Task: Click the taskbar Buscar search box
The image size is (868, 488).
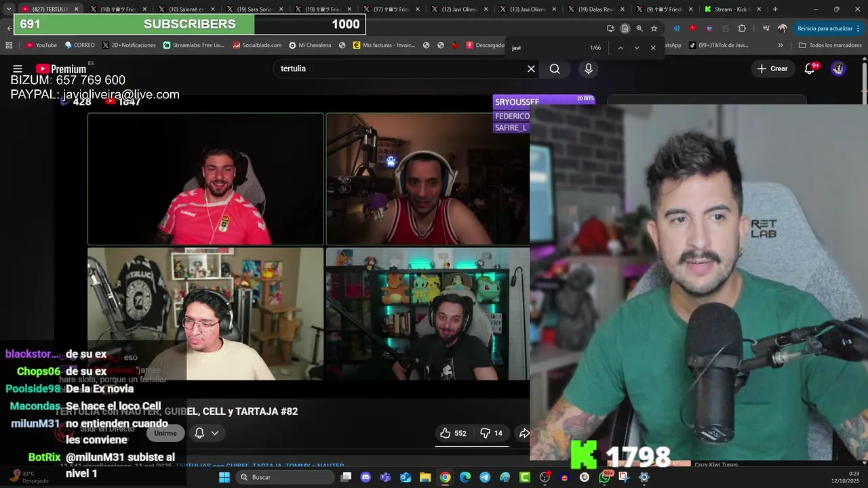Action: click(x=285, y=477)
